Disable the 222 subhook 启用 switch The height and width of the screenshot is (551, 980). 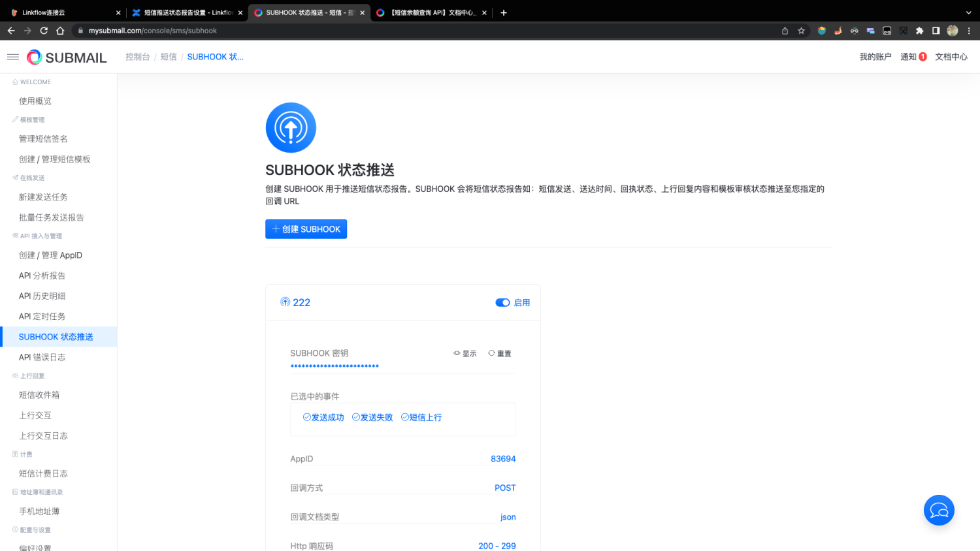(x=502, y=302)
